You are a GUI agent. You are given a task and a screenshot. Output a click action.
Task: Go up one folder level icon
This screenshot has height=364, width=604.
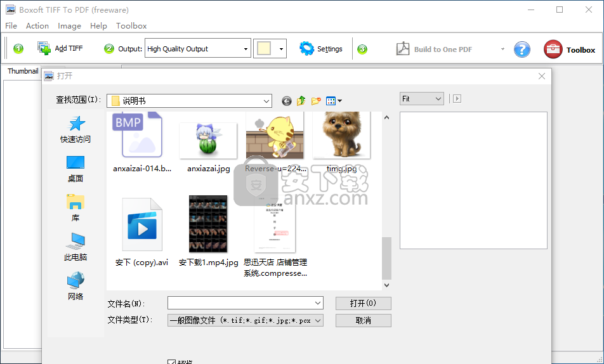(x=301, y=101)
